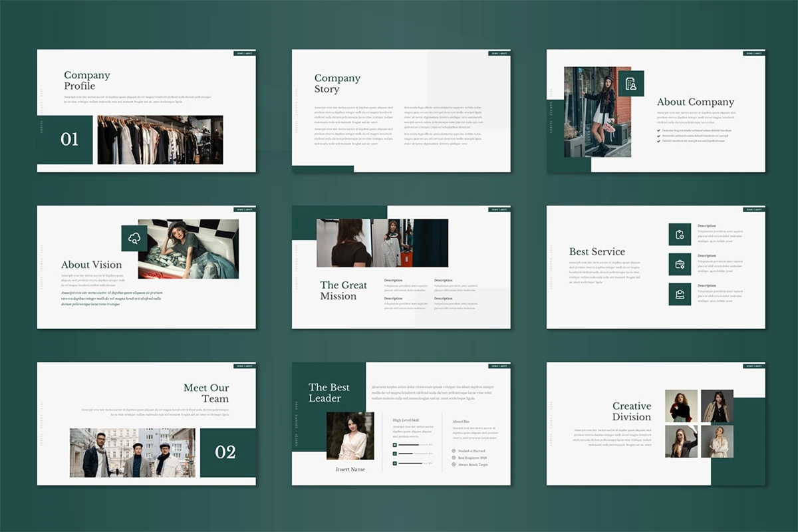Select the briefcase gear icon in Best Service
Viewport: 798px width, 532px height.
pos(680,264)
